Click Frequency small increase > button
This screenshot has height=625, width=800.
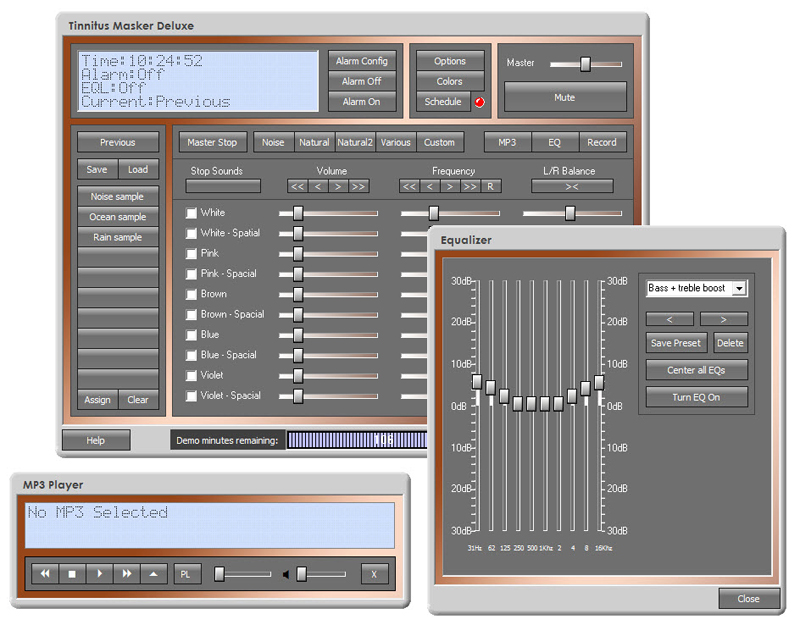click(450, 186)
